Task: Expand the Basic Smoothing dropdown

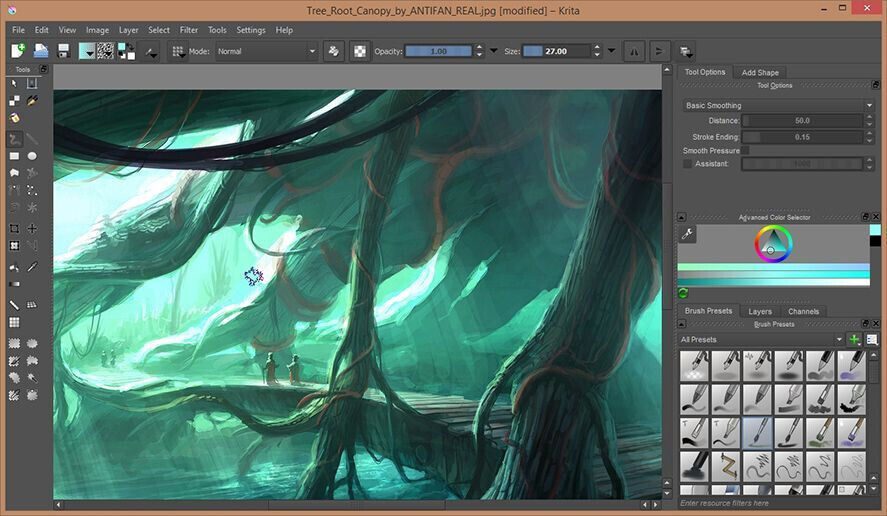Action: pyautogui.click(x=777, y=105)
